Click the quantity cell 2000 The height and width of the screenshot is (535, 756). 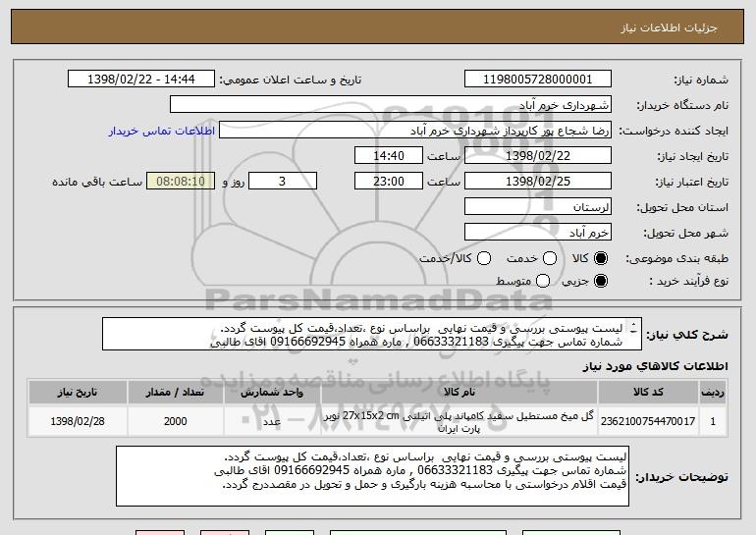[176, 421]
